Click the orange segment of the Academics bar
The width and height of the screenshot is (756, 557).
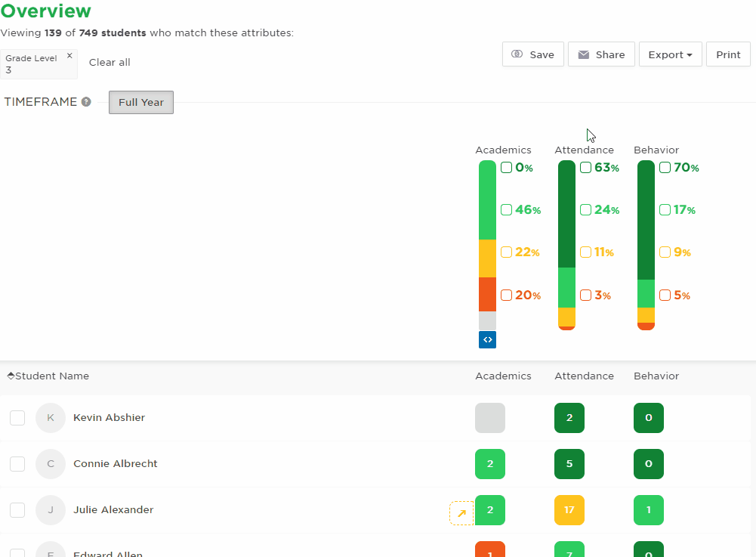(487, 295)
